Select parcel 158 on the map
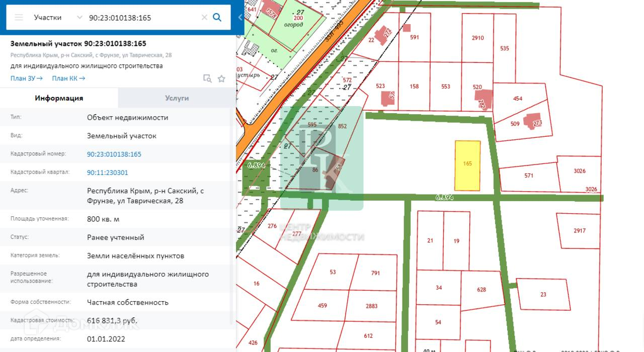 tap(414, 86)
